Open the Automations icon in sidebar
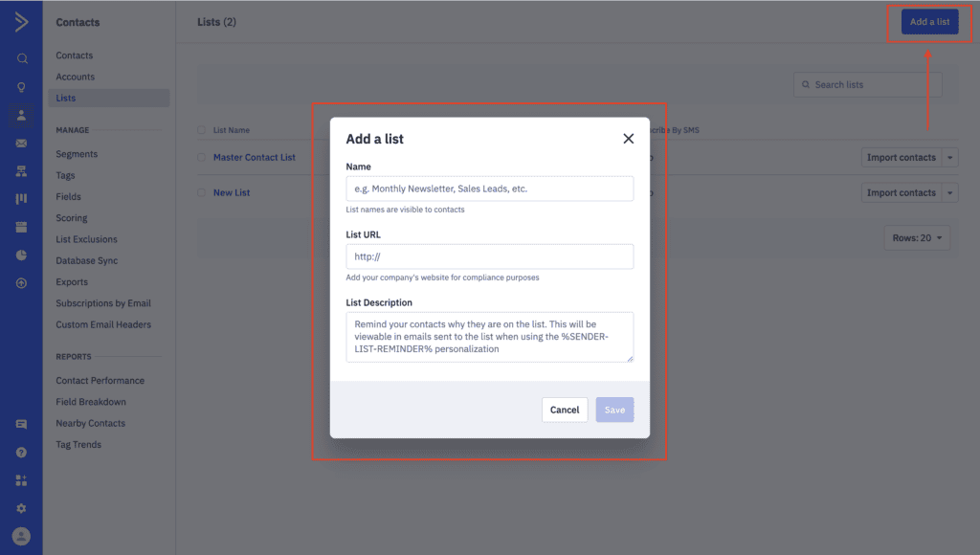The width and height of the screenshot is (980, 555). [21, 171]
